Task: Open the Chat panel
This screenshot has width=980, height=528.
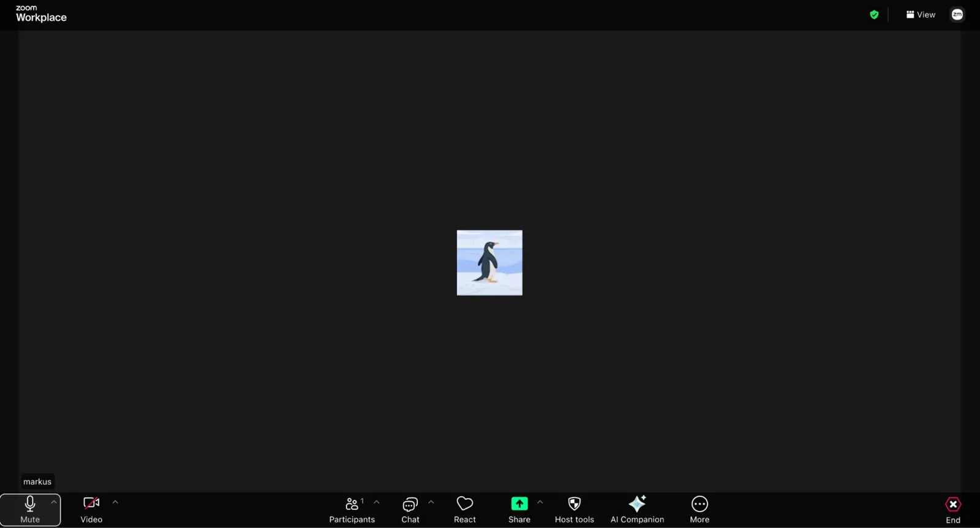Action: [410, 510]
